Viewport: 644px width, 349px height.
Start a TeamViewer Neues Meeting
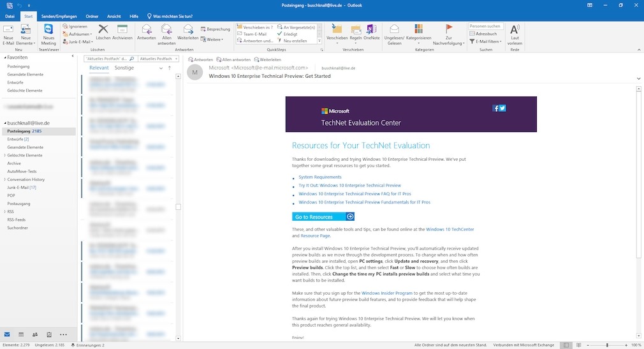(x=48, y=33)
